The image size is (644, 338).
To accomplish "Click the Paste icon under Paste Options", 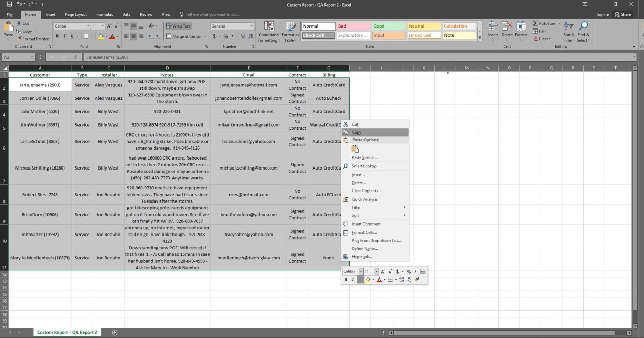I will 355,149.
